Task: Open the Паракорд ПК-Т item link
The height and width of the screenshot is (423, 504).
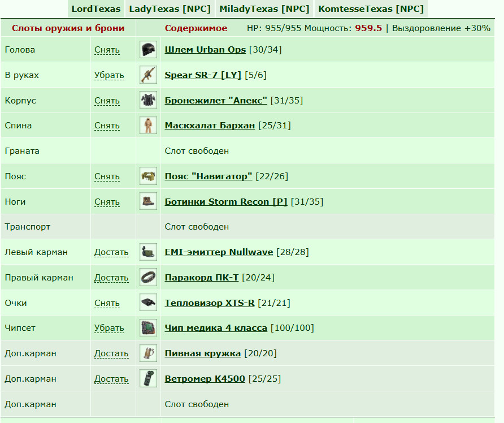Action: coord(202,278)
